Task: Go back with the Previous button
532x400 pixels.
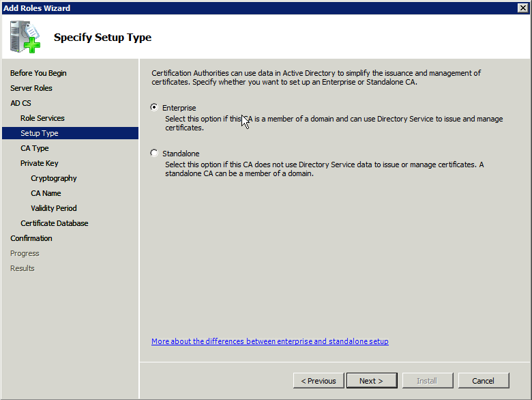Action: click(x=319, y=381)
